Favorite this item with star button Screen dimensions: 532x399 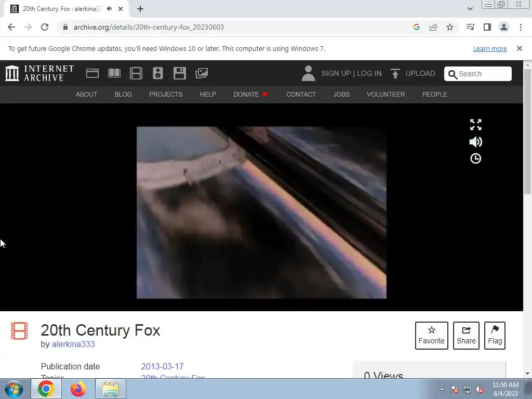point(432,336)
